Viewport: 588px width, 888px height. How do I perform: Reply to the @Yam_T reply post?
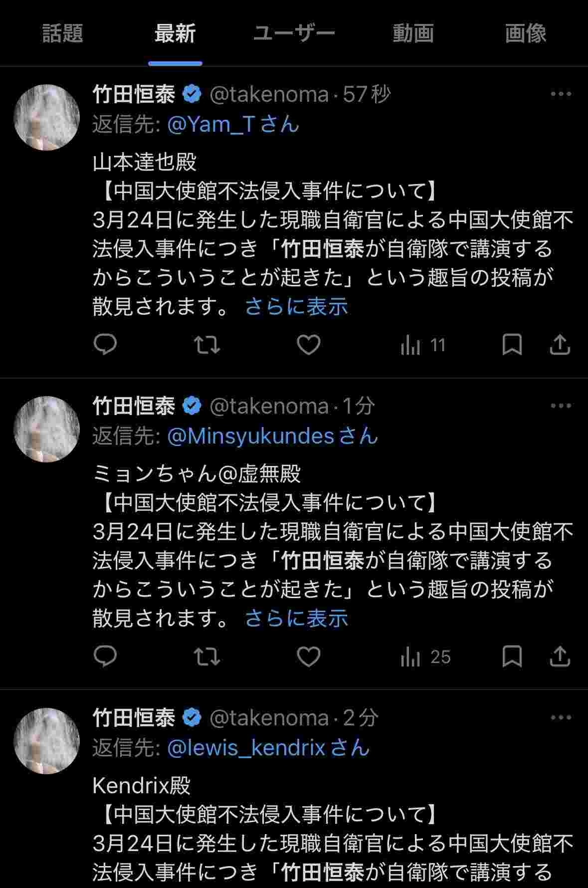point(105,344)
